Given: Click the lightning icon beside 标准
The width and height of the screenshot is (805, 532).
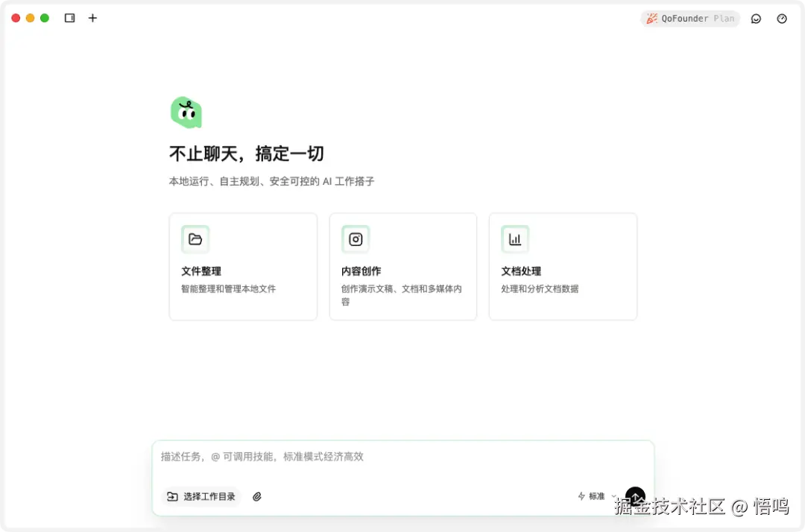Looking at the screenshot, I should [x=581, y=496].
